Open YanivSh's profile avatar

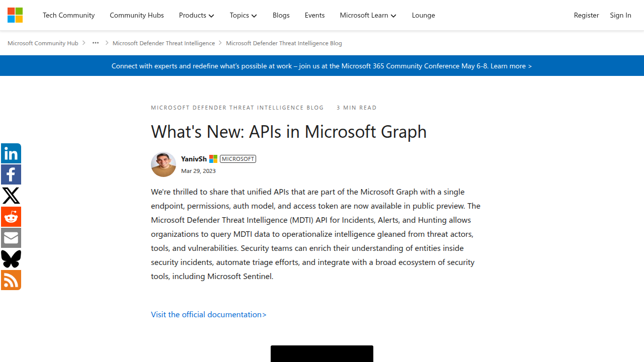pos(164,164)
